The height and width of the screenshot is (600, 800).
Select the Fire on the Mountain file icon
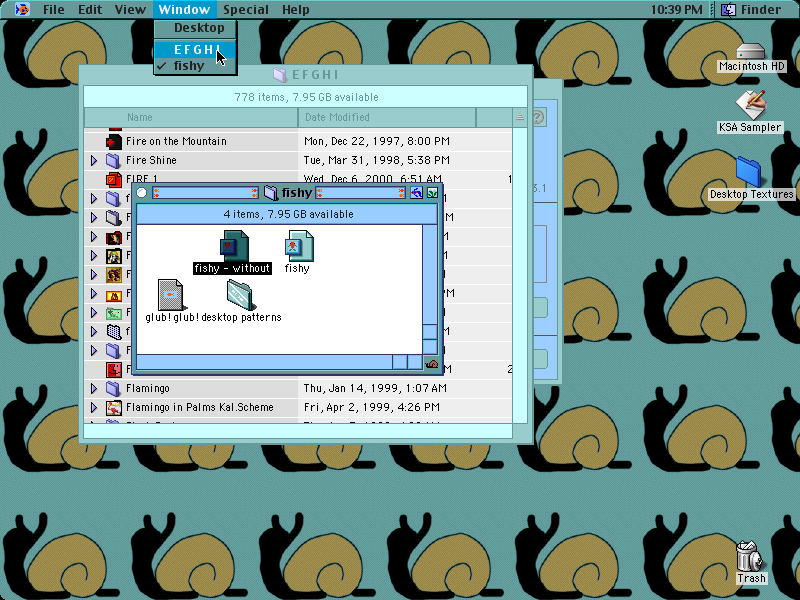click(114, 141)
